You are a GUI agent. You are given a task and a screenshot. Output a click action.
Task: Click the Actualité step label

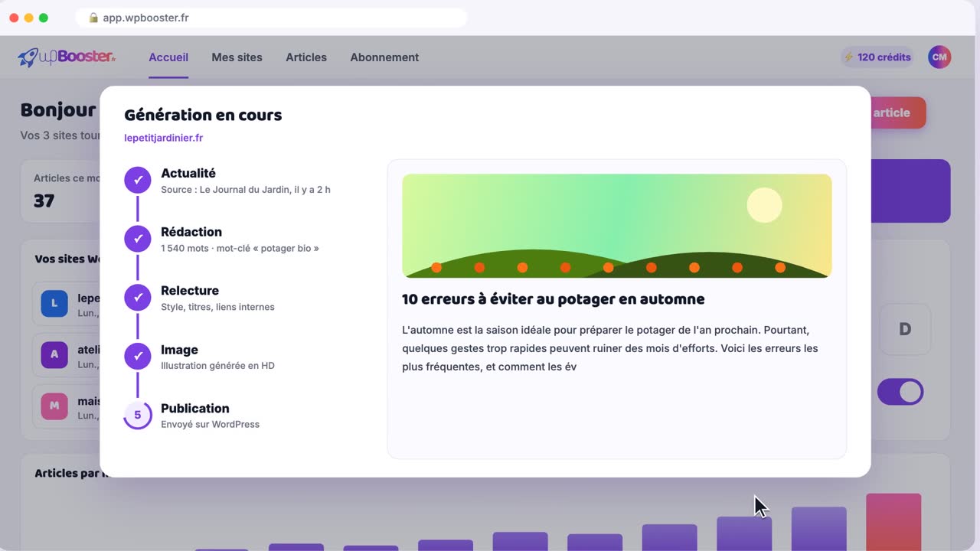tap(188, 174)
